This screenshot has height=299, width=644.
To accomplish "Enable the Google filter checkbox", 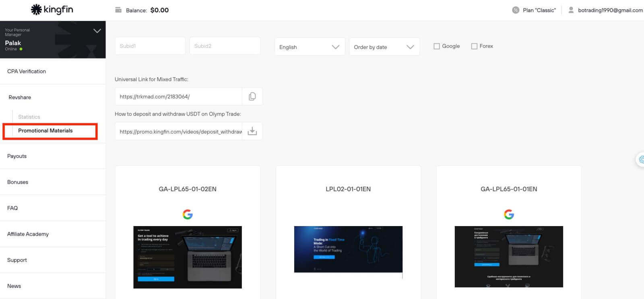I will 437,46.
